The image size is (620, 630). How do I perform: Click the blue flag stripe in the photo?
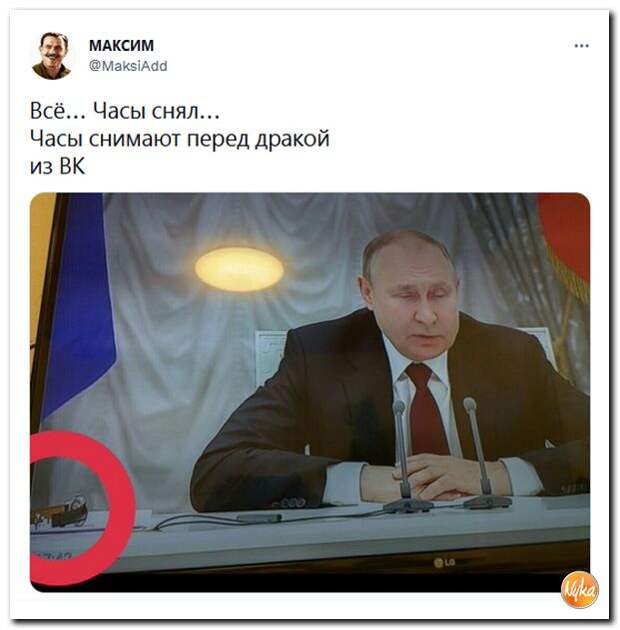click(x=82, y=305)
